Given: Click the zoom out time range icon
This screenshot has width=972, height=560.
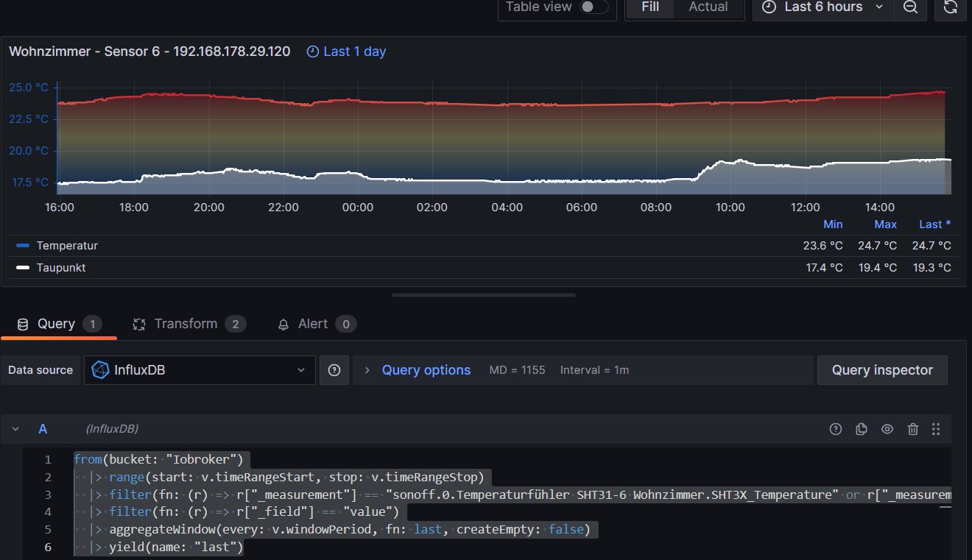Looking at the screenshot, I should coord(910,7).
